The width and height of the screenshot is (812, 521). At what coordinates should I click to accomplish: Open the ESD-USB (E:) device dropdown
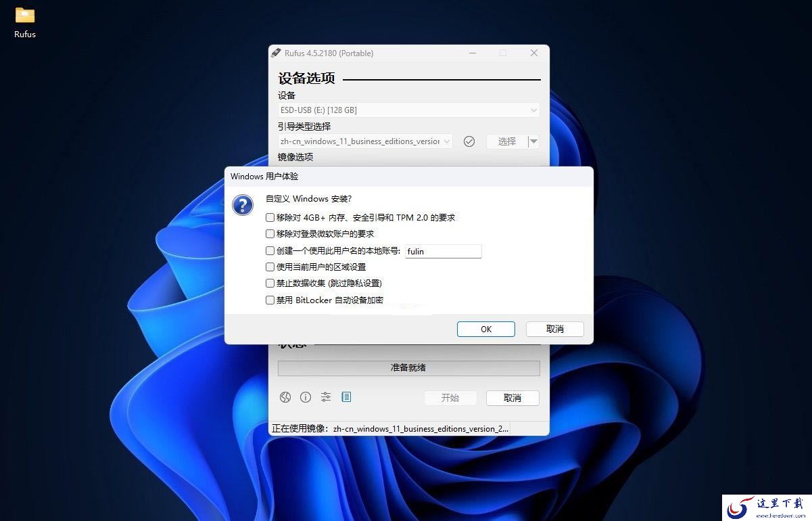tap(409, 110)
